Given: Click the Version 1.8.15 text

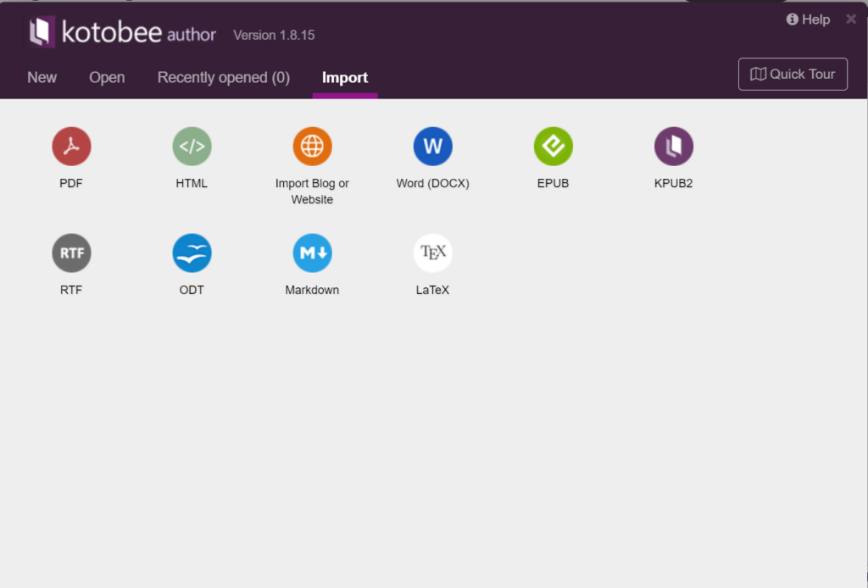Looking at the screenshot, I should 274,36.
